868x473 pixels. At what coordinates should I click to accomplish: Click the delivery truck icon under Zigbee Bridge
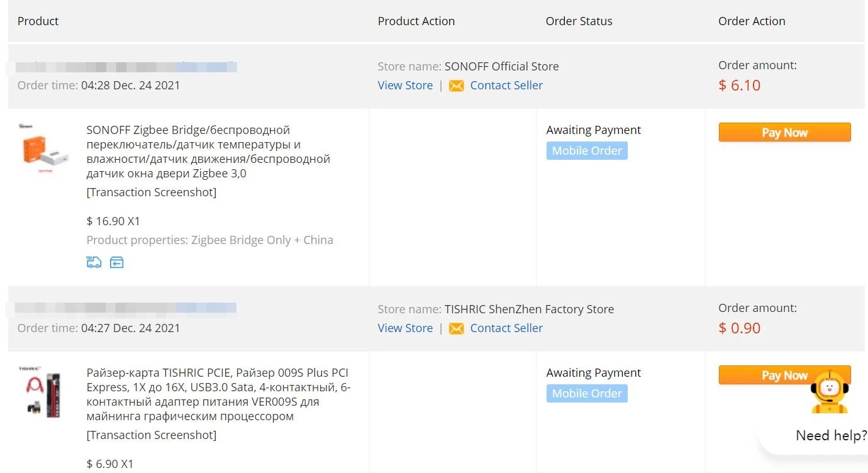click(94, 262)
